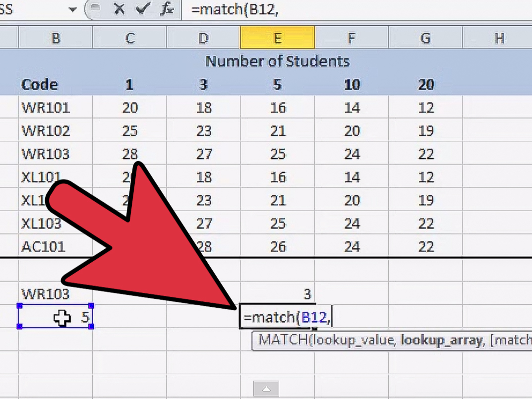Select column B header
532x399 pixels.
(x=56, y=38)
